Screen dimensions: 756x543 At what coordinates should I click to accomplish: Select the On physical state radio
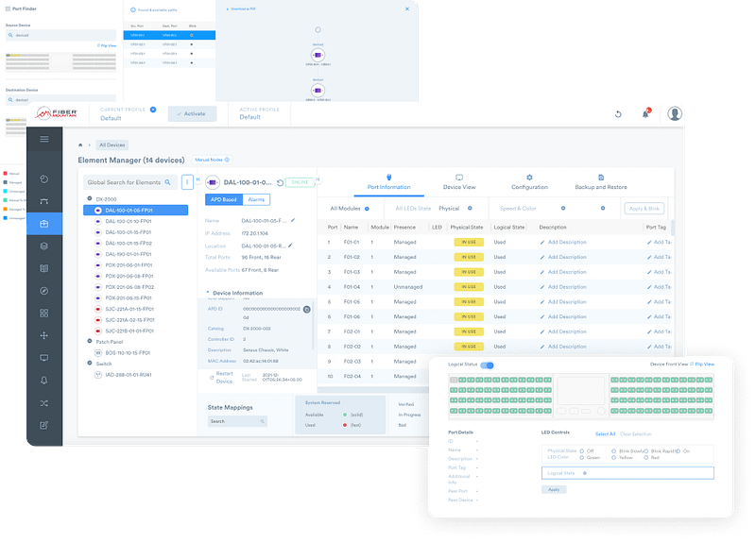pos(678,451)
